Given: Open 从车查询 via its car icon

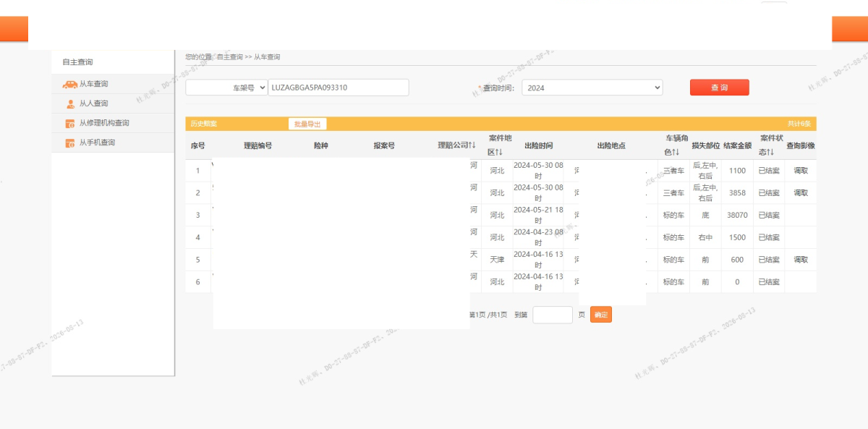Looking at the screenshot, I should [69, 84].
